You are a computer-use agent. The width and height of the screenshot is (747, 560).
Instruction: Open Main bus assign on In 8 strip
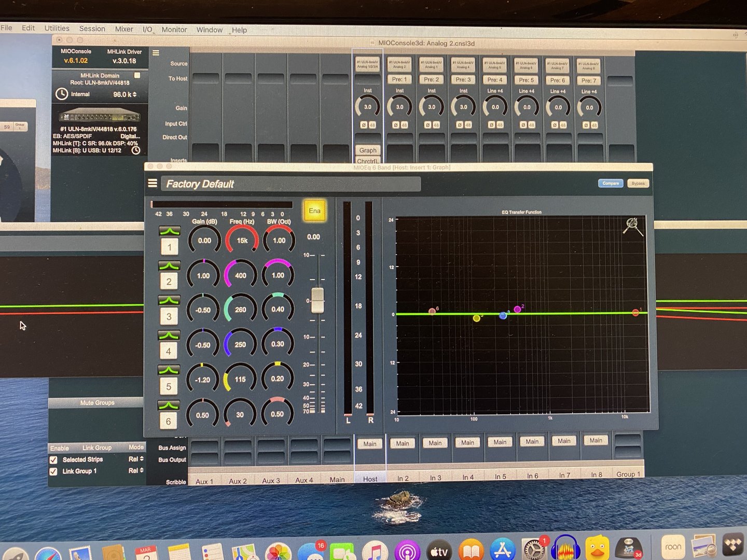(596, 440)
